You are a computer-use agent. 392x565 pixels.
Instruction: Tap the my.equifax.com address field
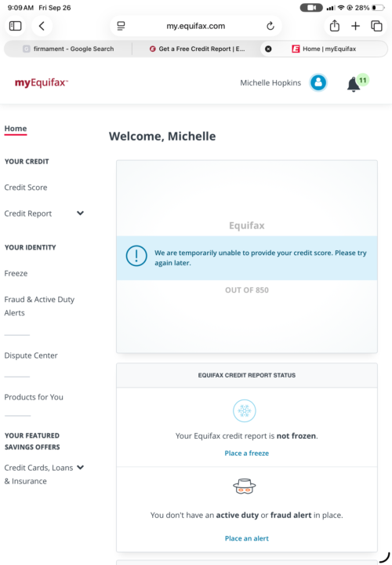tap(195, 26)
